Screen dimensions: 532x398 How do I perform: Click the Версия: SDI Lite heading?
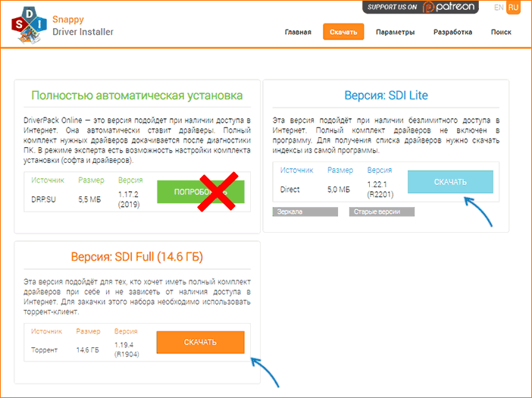click(386, 96)
